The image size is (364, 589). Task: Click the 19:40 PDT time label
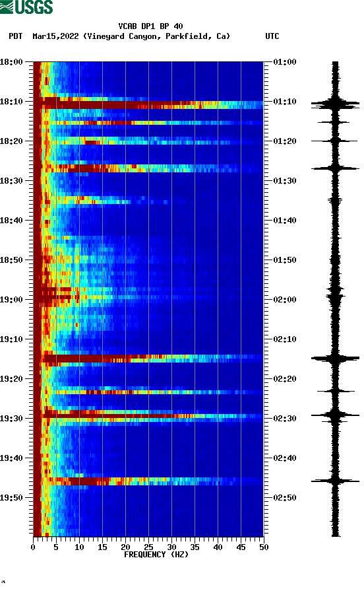pyautogui.click(x=11, y=458)
